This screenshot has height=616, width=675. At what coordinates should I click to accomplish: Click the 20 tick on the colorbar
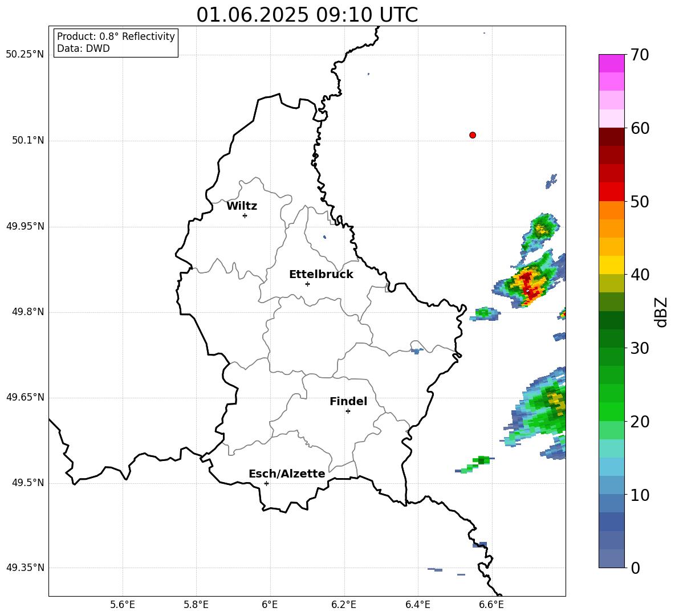[640, 421]
